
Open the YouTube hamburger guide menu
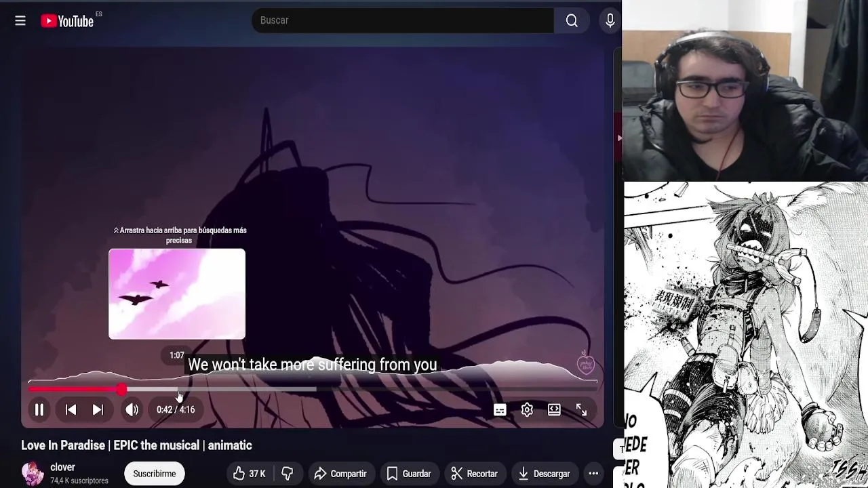pyautogui.click(x=20, y=21)
